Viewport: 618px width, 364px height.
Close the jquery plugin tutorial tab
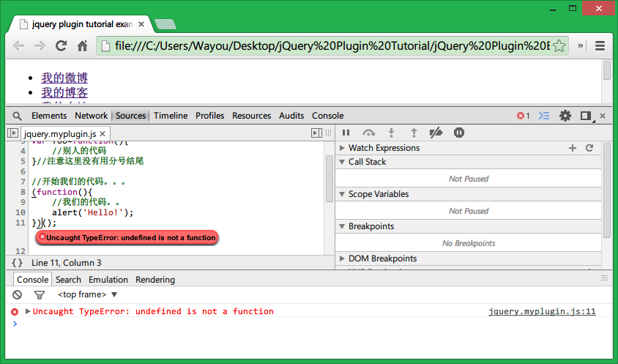click(x=141, y=24)
